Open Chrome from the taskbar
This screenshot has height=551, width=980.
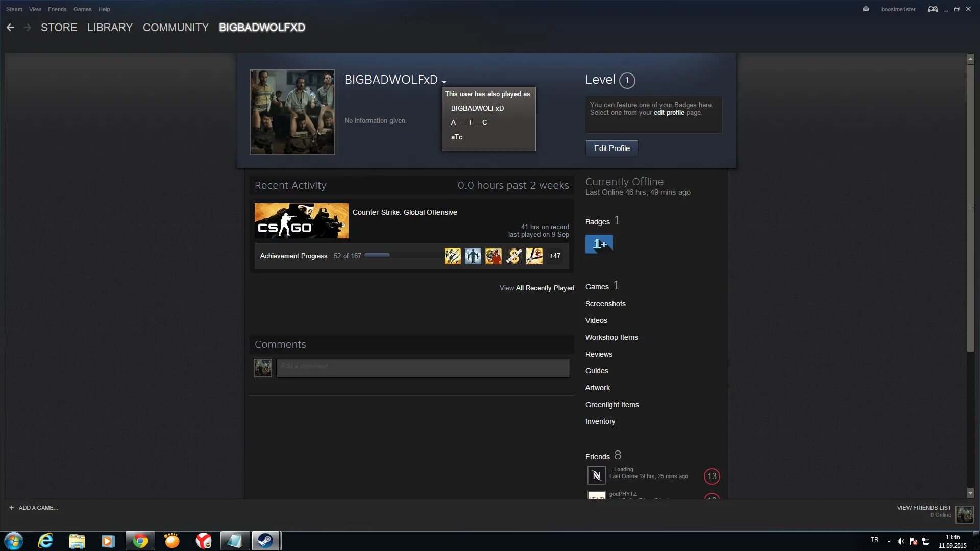(140, 541)
